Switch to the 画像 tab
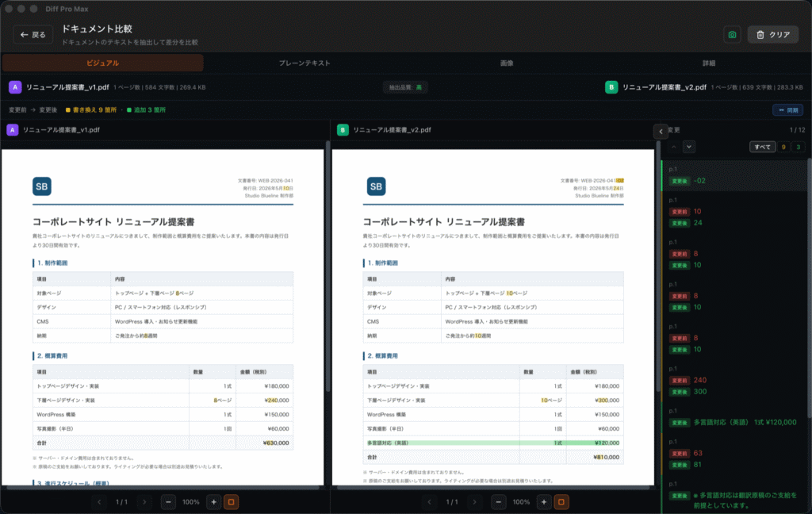Viewport: 812px width, 514px height. point(507,63)
